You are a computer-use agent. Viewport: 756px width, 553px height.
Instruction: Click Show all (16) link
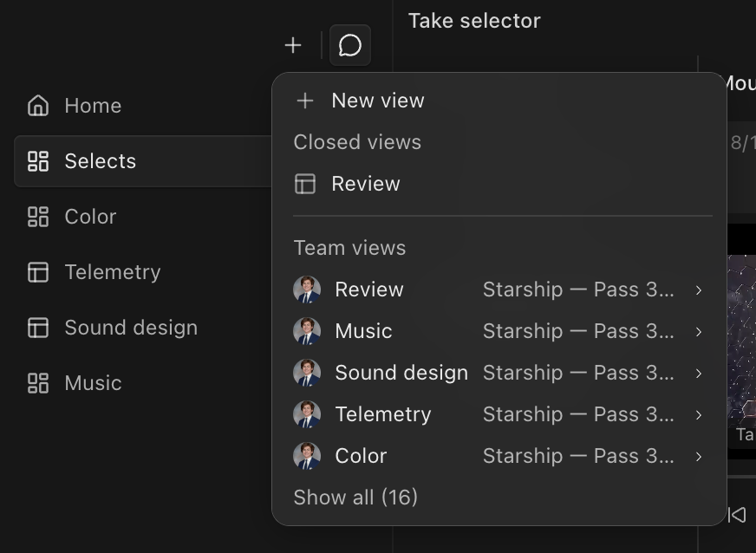click(x=355, y=497)
